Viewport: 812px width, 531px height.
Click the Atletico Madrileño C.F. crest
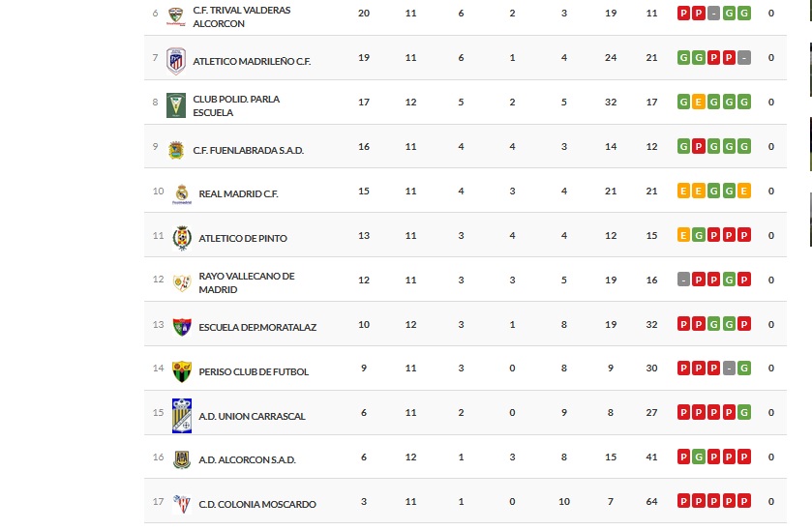pos(175,60)
